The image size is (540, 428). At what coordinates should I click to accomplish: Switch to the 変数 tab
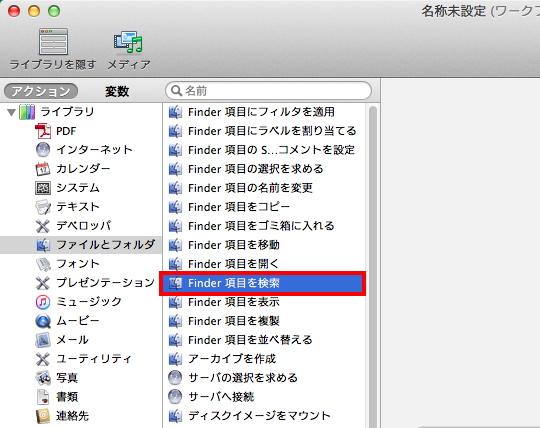click(117, 91)
